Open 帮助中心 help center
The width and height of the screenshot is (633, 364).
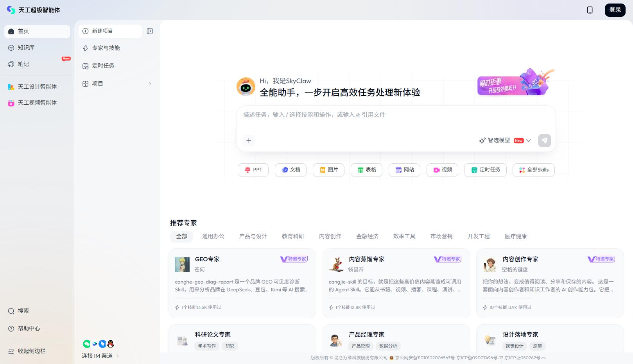pyautogui.click(x=37, y=328)
